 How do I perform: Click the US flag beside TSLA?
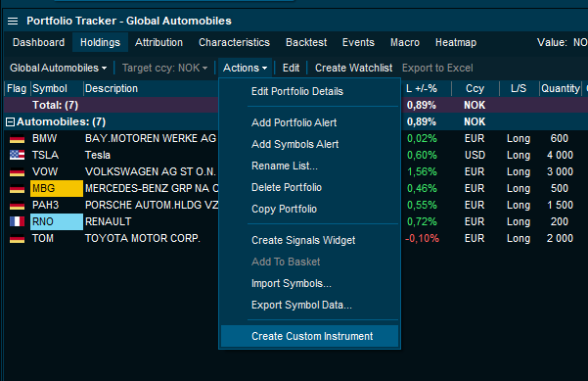(x=17, y=156)
